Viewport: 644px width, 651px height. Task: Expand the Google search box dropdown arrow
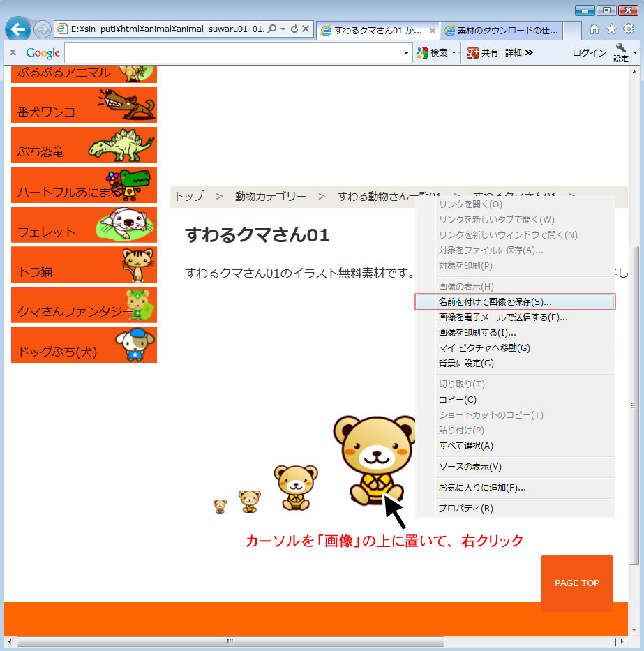pos(407,53)
